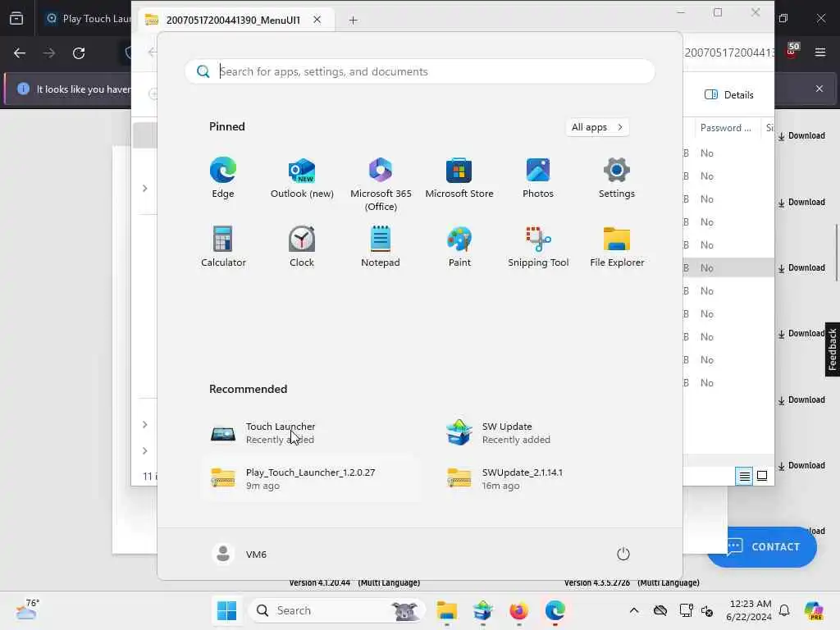Open File Explorer from the taskbar
Image resolution: width=840 pixels, height=630 pixels.
(446, 610)
